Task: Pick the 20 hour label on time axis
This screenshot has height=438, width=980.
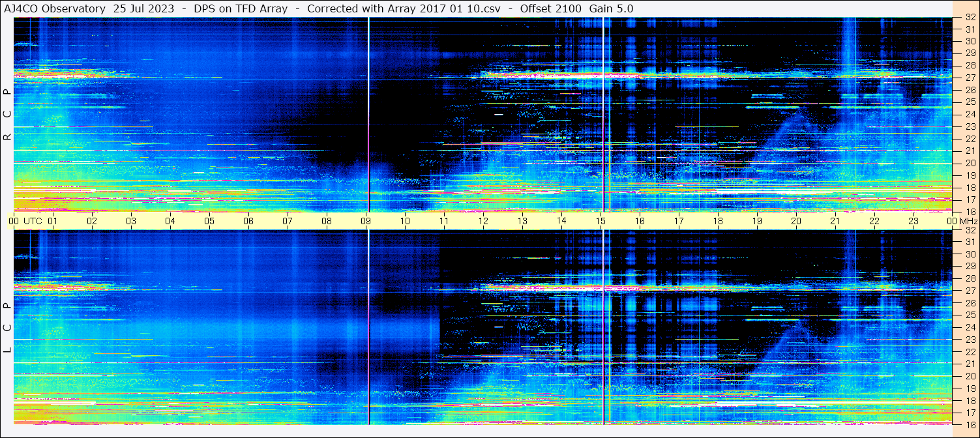Action: (x=796, y=221)
